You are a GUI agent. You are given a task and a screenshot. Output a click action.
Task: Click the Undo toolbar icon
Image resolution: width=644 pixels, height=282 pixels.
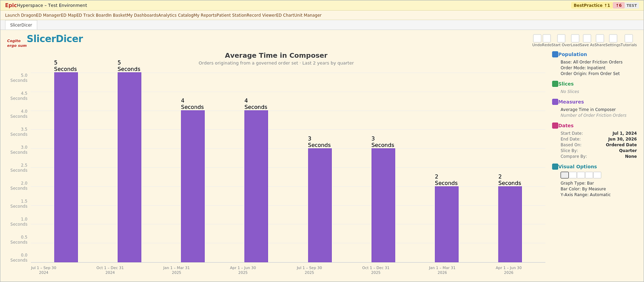point(537,39)
